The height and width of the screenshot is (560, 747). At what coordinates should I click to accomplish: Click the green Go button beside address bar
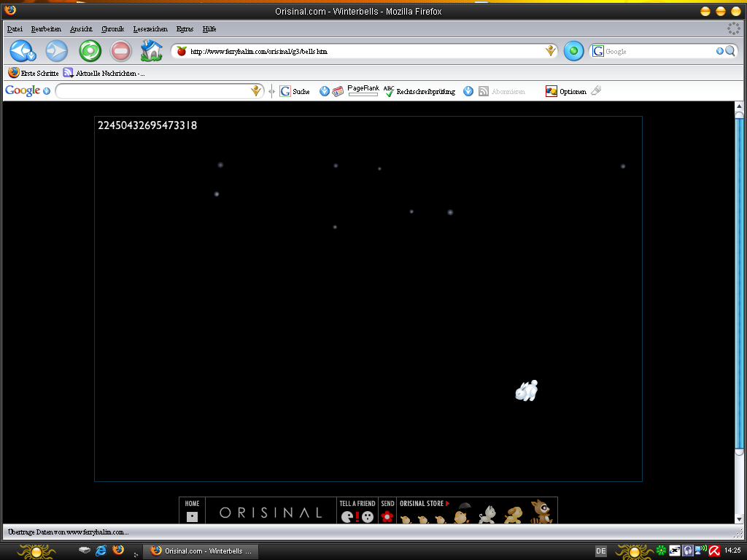click(x=573, y=51)
